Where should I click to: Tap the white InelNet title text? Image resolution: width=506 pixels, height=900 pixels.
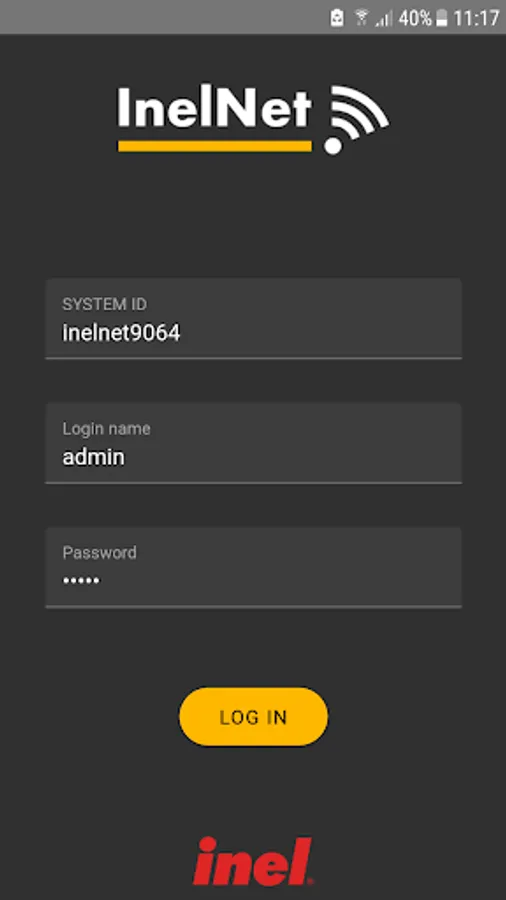[x=215, y=108]
